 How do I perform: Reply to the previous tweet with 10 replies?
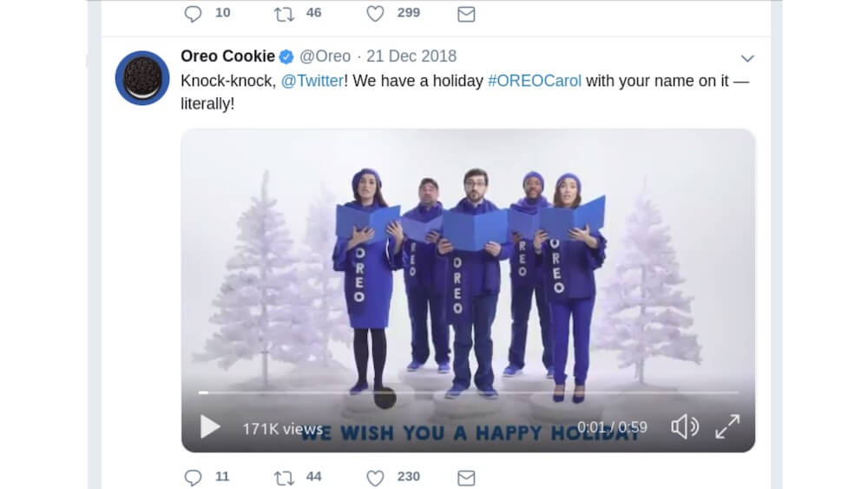[194, 14]
